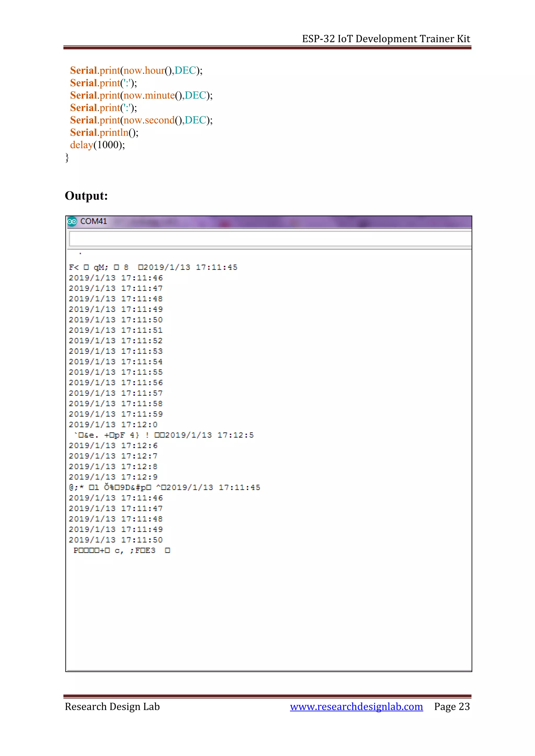
Task: Select the line 2019/1/13 17:11:55
Action: pos(116,373)
